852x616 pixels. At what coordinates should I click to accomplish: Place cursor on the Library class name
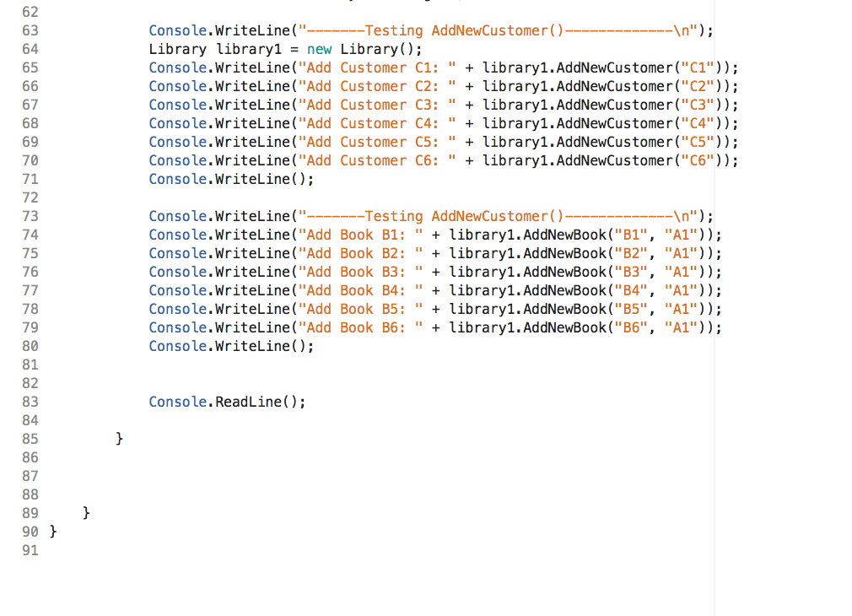coord(175,49)
